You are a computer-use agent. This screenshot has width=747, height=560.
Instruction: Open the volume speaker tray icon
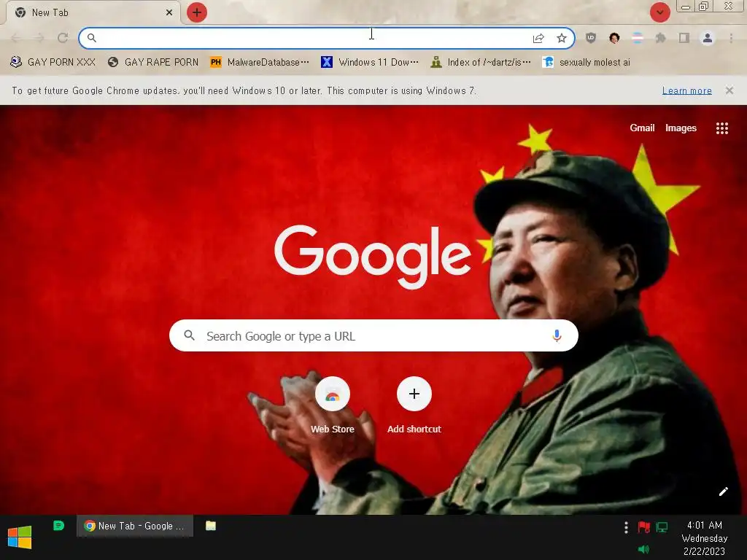pos(643,550)
